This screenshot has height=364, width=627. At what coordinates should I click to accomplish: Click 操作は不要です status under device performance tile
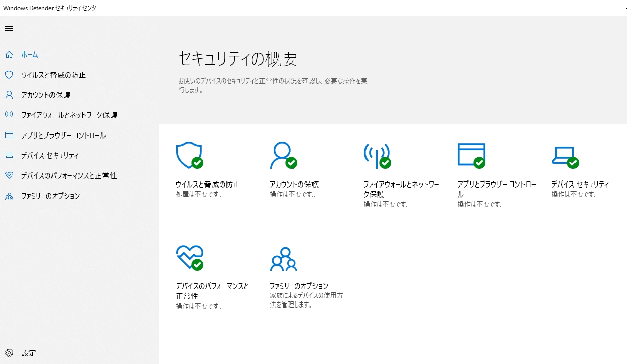point(199,306)
